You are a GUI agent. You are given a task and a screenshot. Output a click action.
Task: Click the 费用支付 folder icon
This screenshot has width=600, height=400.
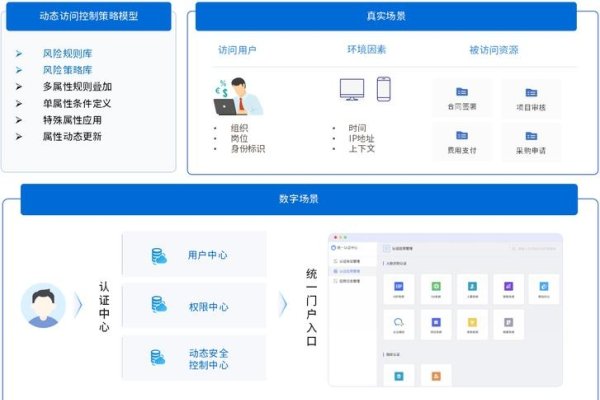[x=462, y=136]
